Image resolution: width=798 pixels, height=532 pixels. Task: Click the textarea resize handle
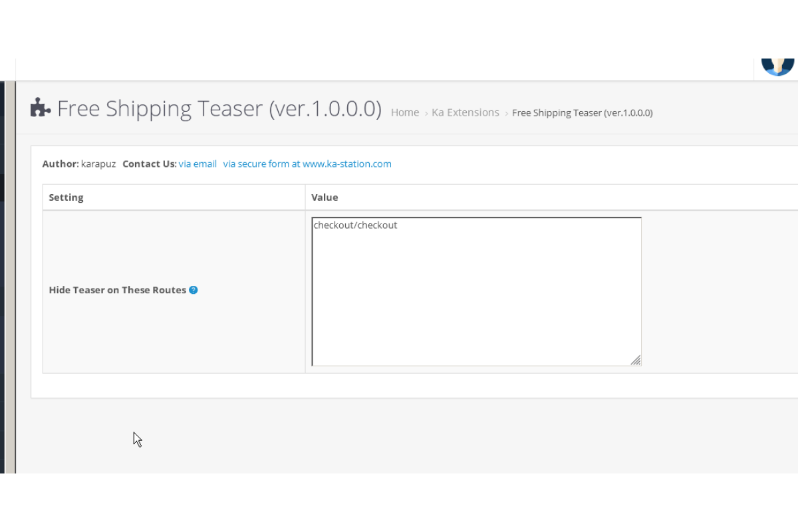636,360
